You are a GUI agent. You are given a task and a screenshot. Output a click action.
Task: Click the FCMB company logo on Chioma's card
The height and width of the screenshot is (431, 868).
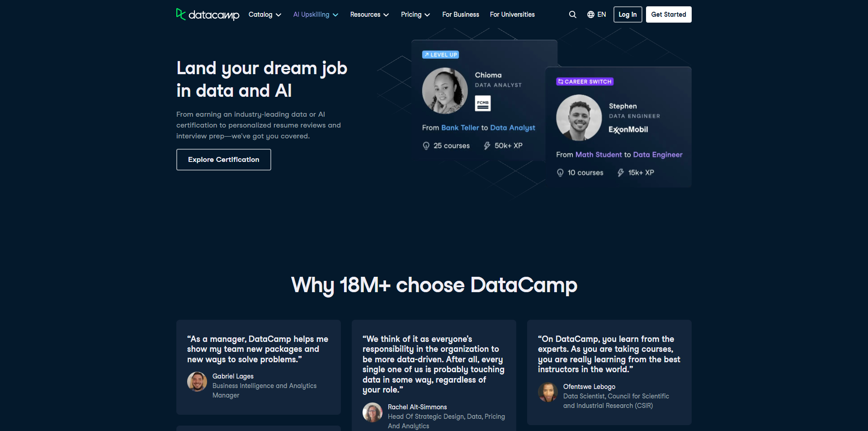(483, 103)
